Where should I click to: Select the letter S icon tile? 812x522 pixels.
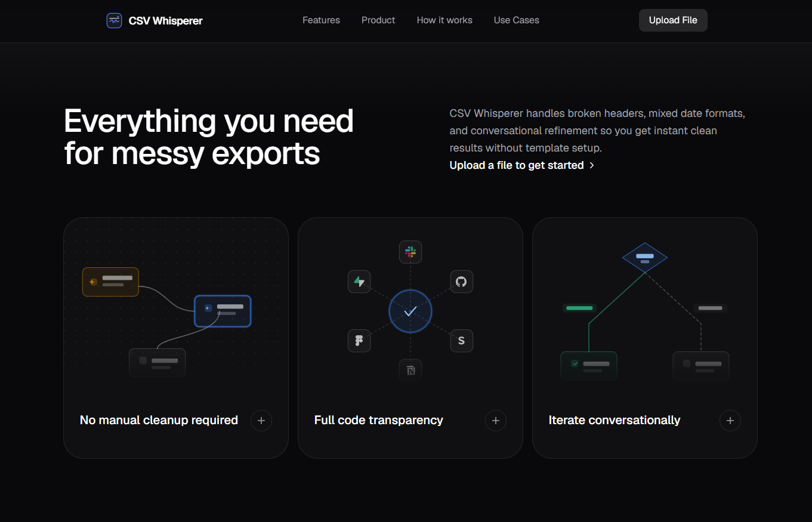pyautogui.click(x=461, y=341)
